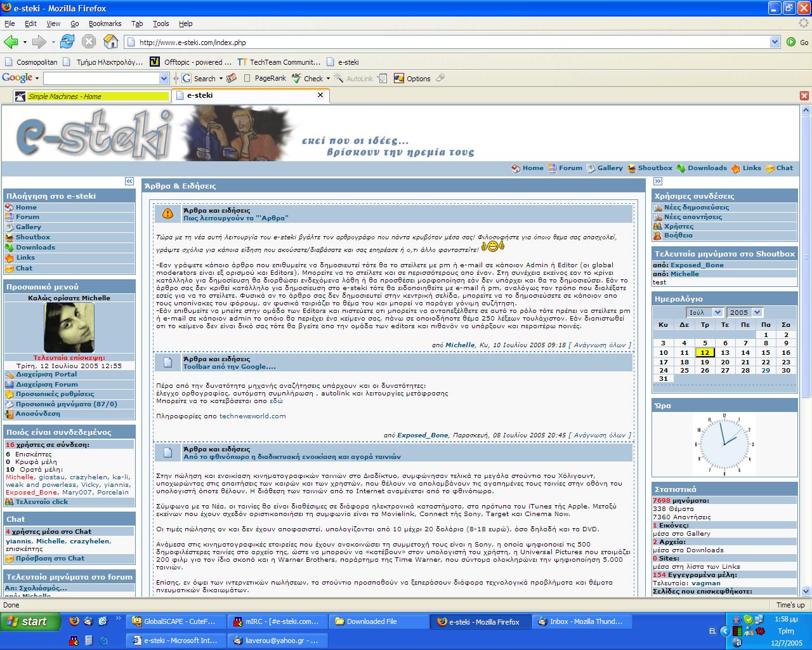Viewport: 812px width, 650px height.
Task: Toggle the AutoLink button in Google toolbar
Action: 354,79
